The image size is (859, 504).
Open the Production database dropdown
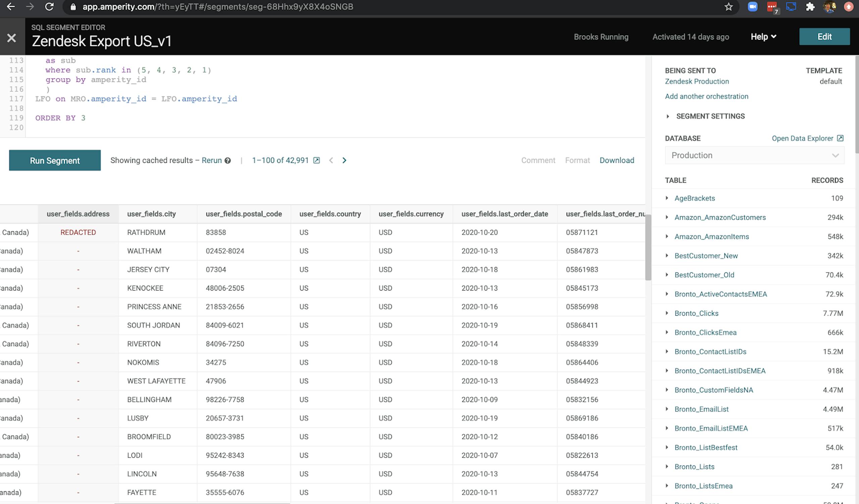(754, 155)
